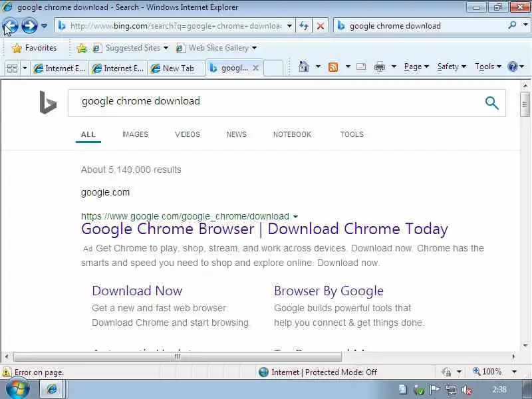
Task: Go forward with the Forward arrow button
Action: (29, 25)
